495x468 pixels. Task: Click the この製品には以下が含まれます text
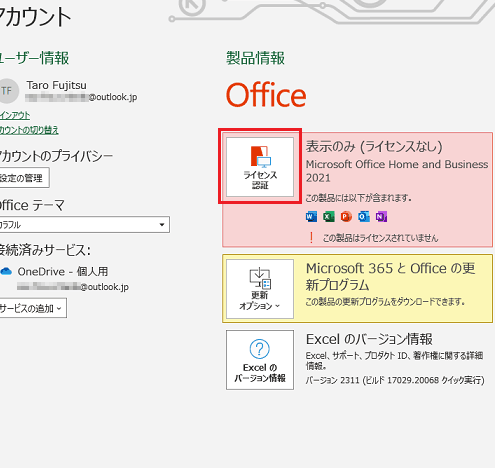pyautogui.click(x=358, y=198)
